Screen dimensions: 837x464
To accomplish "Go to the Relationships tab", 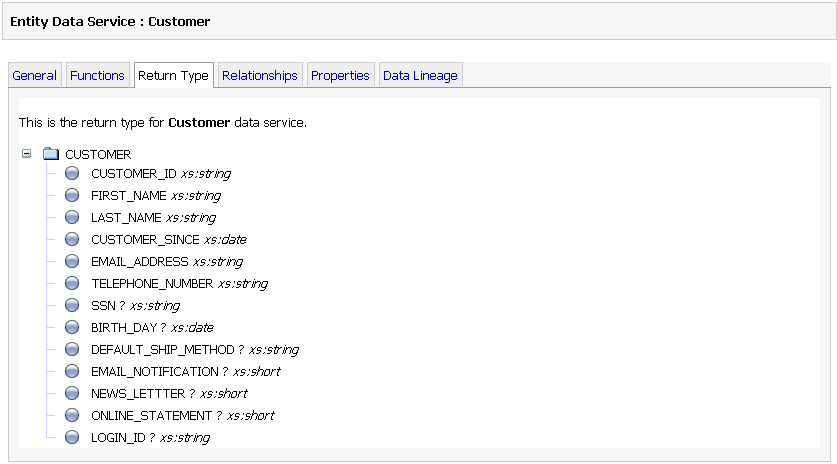I will click(260, 75).
